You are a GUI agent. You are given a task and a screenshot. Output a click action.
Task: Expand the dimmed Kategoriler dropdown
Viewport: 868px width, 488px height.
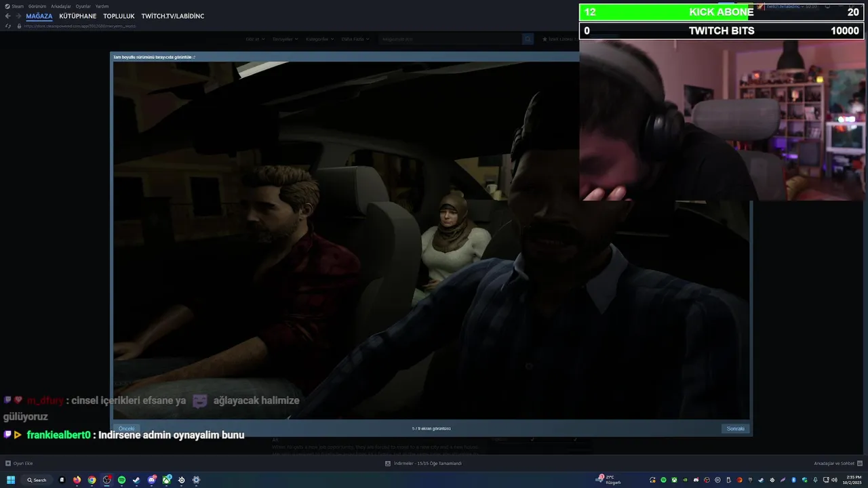(319, 39)
